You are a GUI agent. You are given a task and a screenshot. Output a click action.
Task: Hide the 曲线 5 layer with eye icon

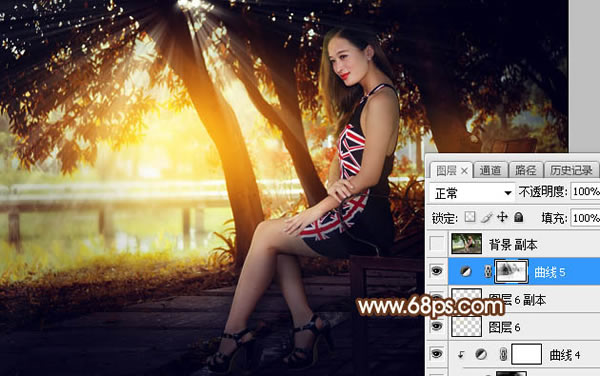437,271
